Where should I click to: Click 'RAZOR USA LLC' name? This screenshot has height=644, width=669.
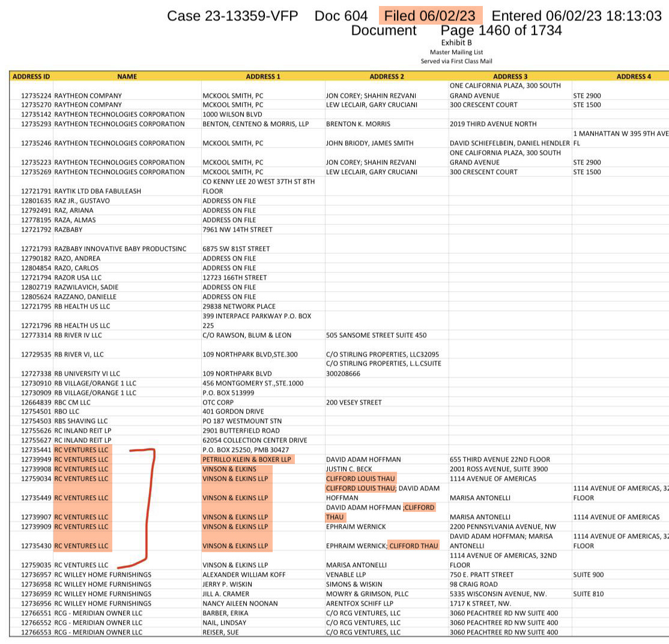pos(78,278)
